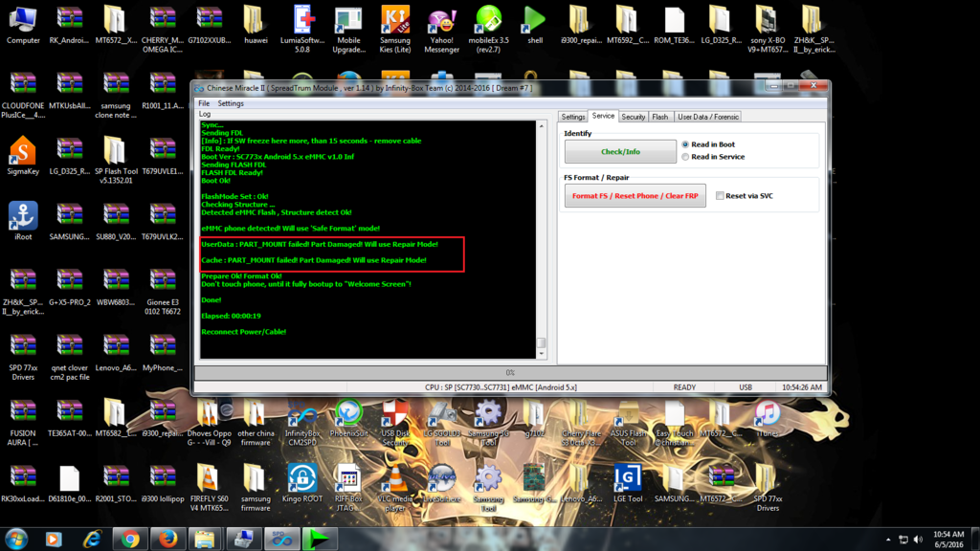Select the Mobile Upgrade desktop shortcut
The width and height of the screenshot is (980, 551).
348,29
